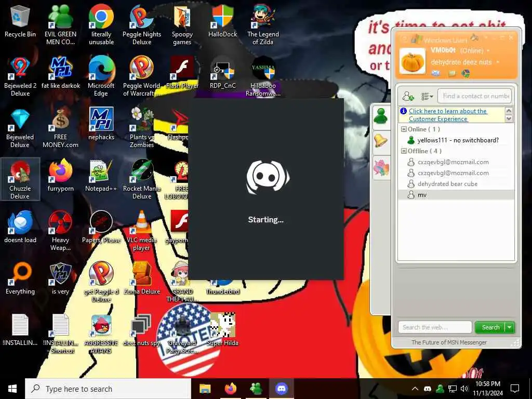
Task: Click the Discord taskbar button
Action: click(281, 389)
